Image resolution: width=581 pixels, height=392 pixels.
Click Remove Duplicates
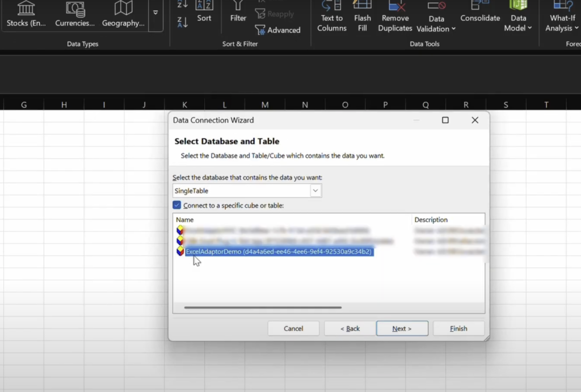click(x=395, y=16)
